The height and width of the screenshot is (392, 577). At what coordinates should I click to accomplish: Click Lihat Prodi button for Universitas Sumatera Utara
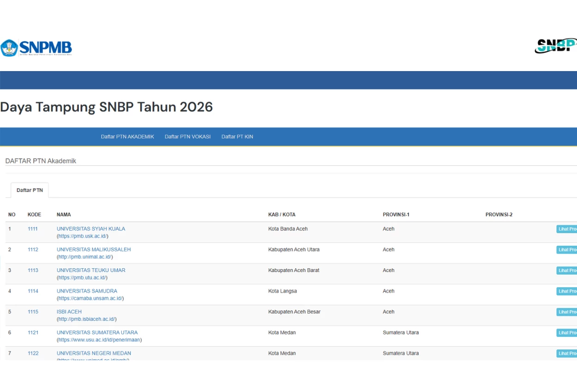tap(567, 333)
